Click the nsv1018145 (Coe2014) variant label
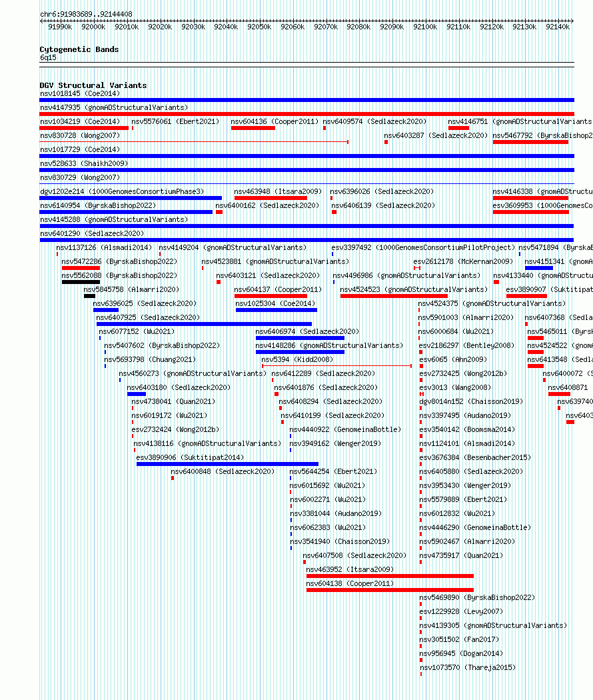Viewport: 593px width, 700px height. (80, 94)
